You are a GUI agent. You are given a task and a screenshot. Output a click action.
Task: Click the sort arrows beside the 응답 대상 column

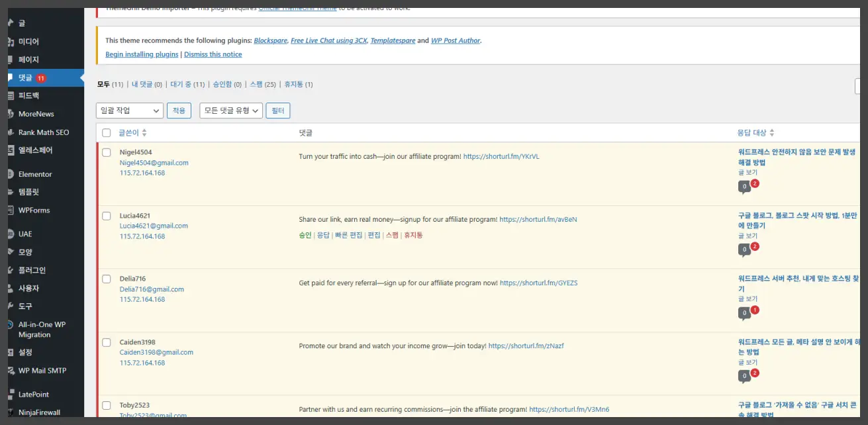pos(772,133)
